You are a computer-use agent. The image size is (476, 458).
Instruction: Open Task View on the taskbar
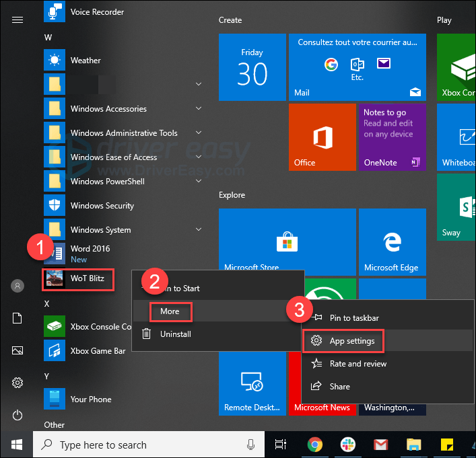click(281, 445)
